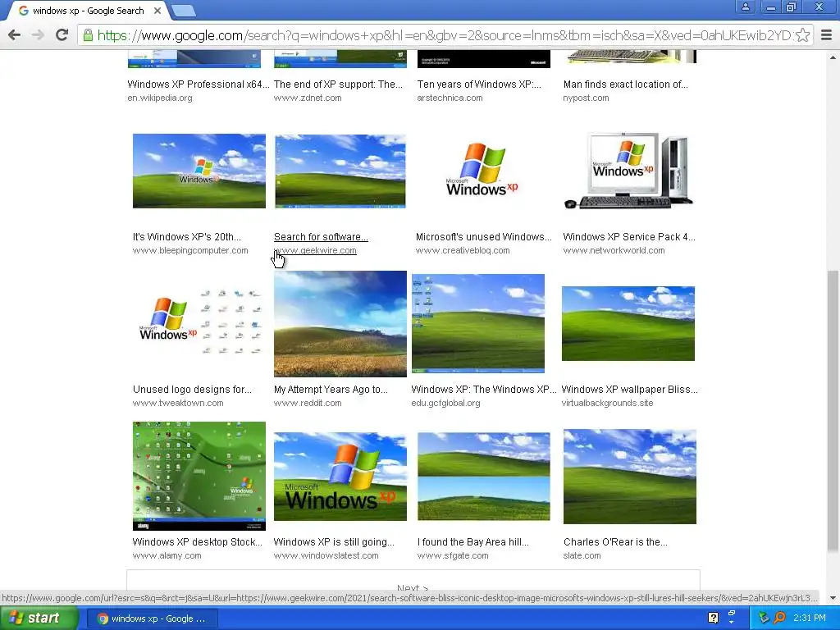Open the Windows XP desktop Stock thumbnail
The width and height of the screenshot is (840, 630).
coord(199,476)
